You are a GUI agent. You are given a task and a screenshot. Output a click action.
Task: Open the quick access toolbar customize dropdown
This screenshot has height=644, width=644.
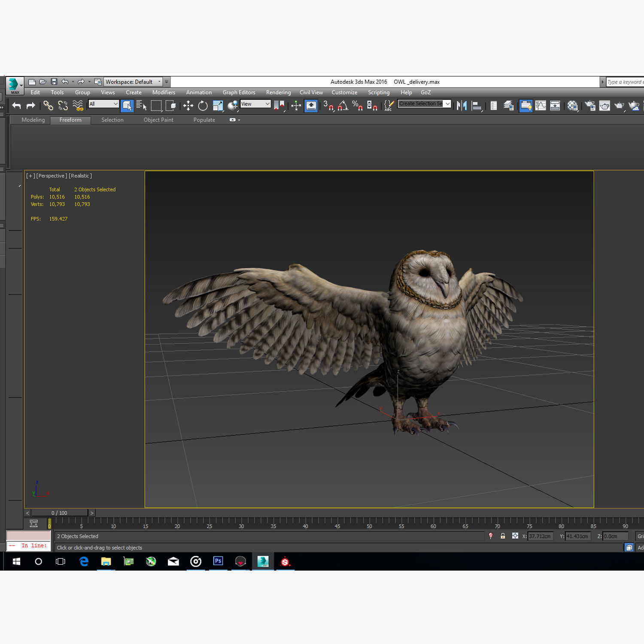pos(167,82)
